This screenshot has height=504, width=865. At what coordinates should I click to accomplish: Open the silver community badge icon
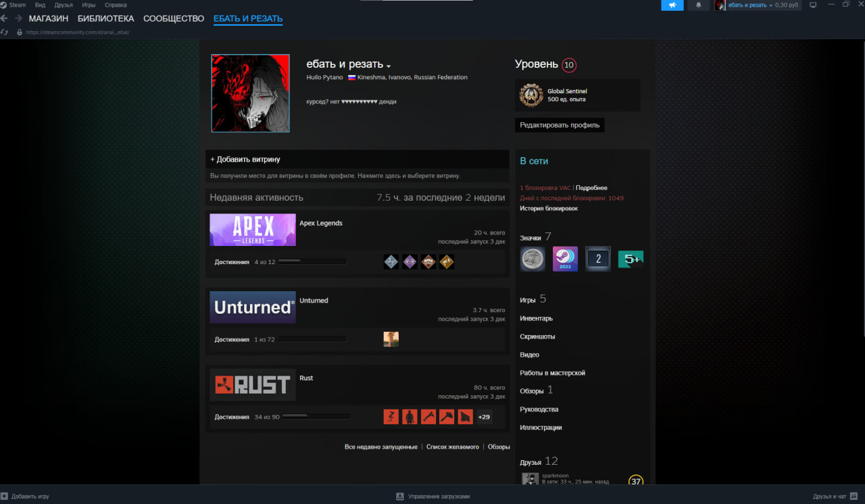pos(533,259)
